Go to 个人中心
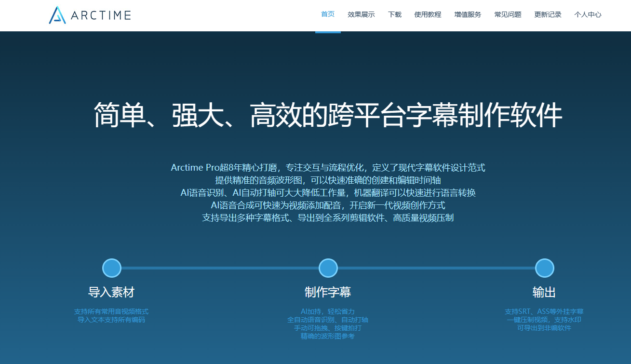The height and width of the screenshot is (364, 631). (588, 14)
